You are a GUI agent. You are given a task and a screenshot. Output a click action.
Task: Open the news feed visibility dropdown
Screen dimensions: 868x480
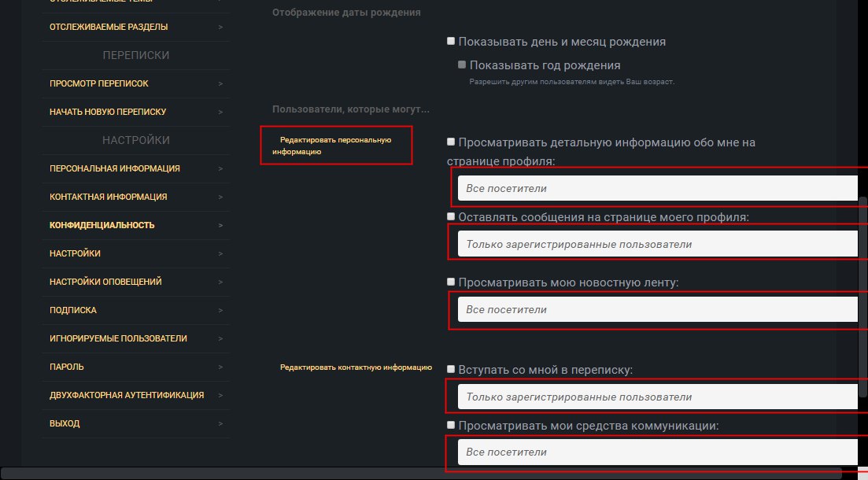(x=658, y=309)
